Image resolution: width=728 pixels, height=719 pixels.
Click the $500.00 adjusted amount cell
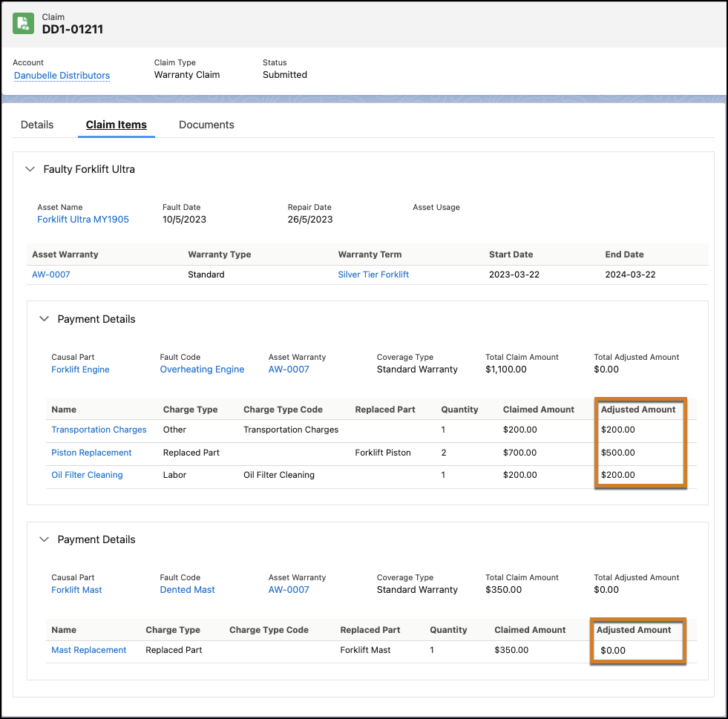618,453
